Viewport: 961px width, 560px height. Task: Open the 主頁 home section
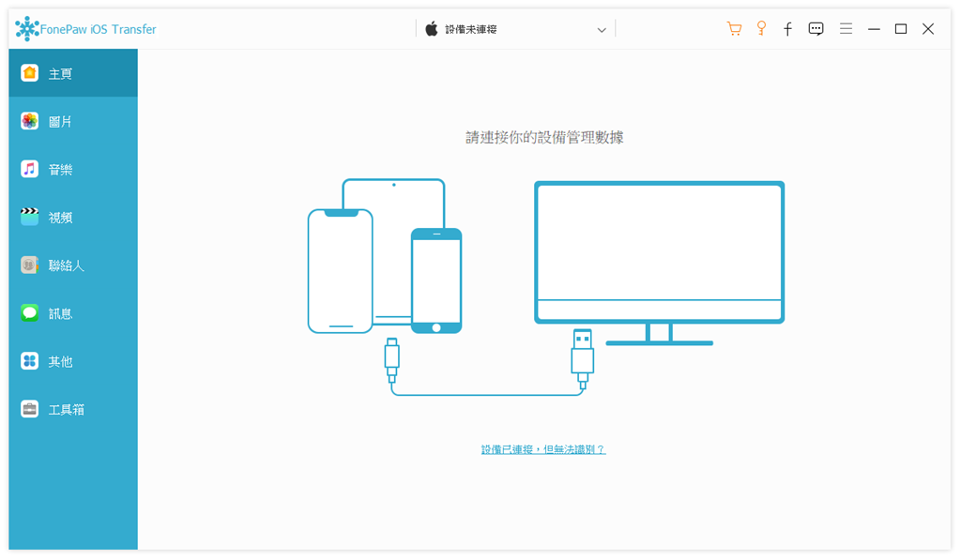(x=73, y=73)
